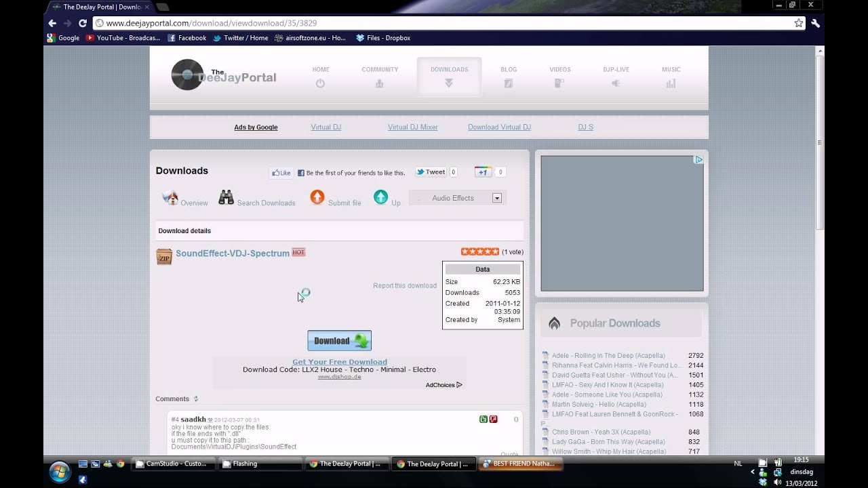Click the Community icon in the site nav
The height and width of the screenshot is (488, 868).
(380, 83)
